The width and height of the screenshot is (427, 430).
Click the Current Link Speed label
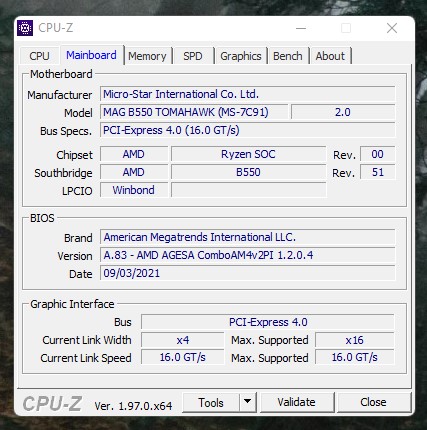click(86, 358)
